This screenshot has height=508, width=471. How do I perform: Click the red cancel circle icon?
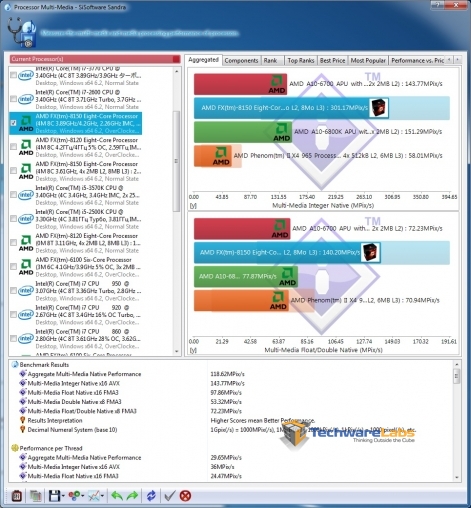point(185,496)
